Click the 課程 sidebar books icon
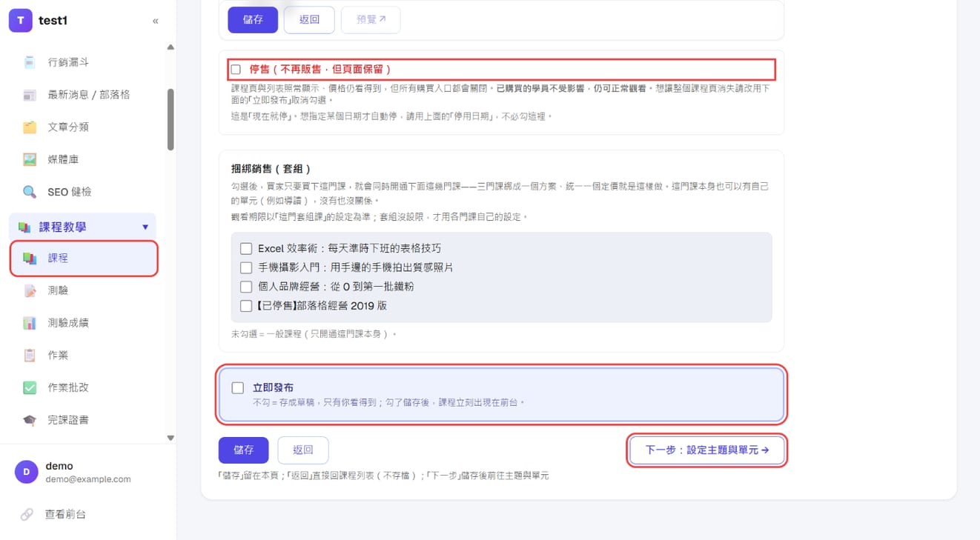This screenshot has height=540, width=980. click(30, 258)
